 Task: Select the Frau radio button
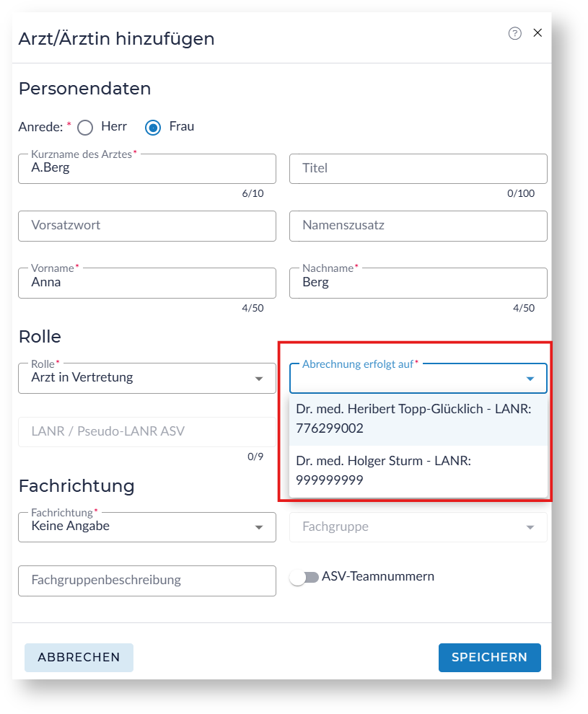coord(153,128)
